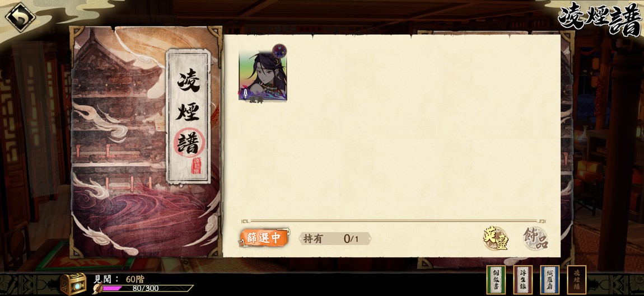Click the character name label under portrait

point(256,100)
